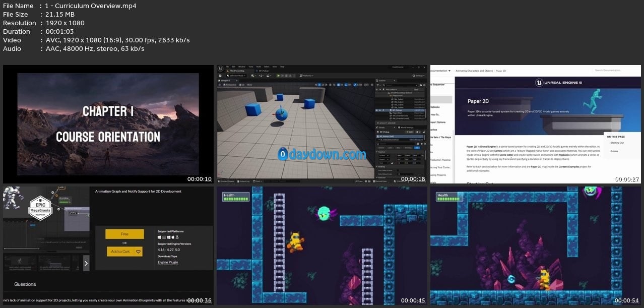This screenshot has height=308, width=644.
Task: Click the Apple platform icon
Action: point(173,237)
